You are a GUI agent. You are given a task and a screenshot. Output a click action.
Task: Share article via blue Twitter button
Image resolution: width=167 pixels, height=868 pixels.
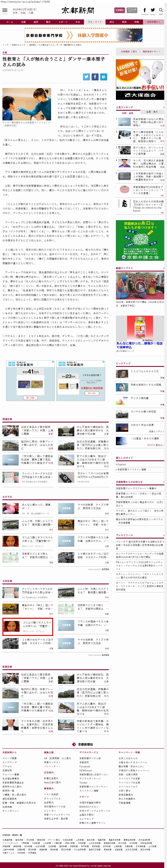(x=86, y=77)
